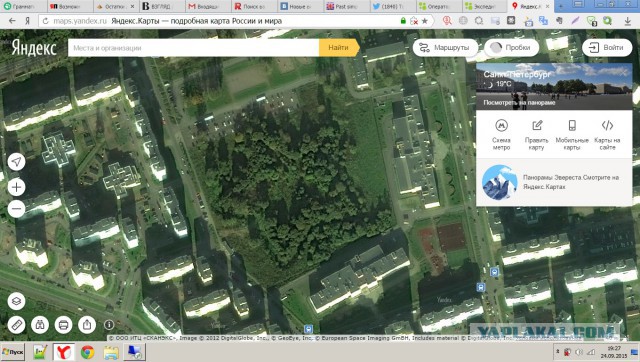
Task: Select the ruler distance tool
Action: tap(16, 325)
